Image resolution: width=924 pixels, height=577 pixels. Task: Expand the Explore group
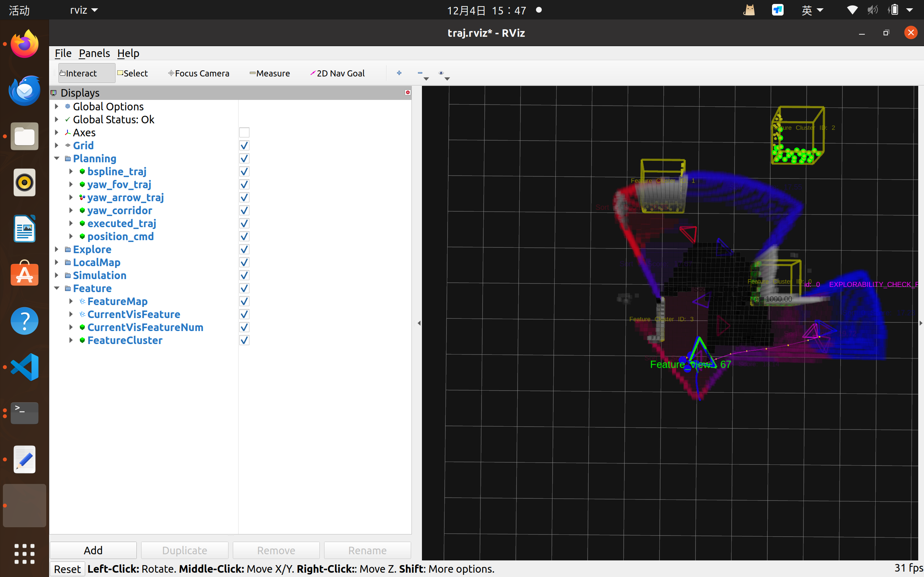[x=57, y=249]
